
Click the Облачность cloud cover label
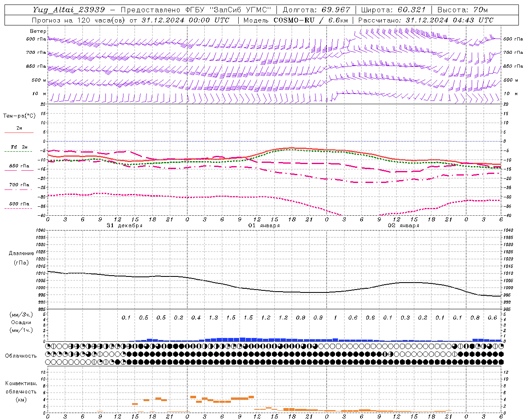point(21,356)
